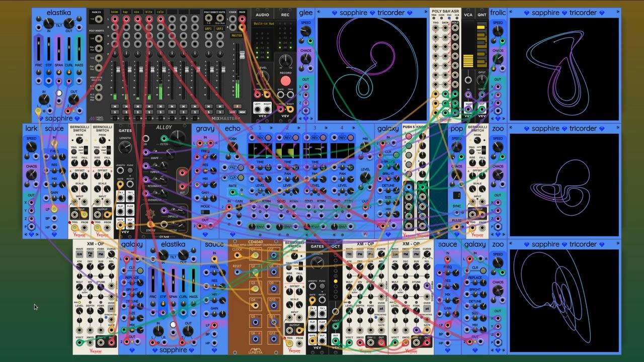644x362 pixels.
Task: Click the leftmost XM-OP SIN wave selector
Action: coord(79,255)
